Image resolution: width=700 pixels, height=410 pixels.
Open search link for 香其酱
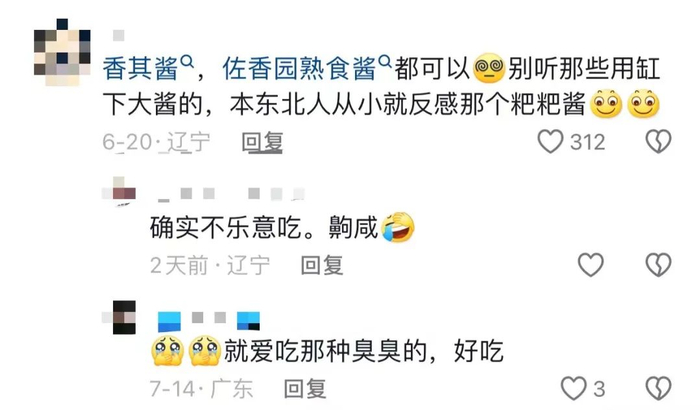[148, 69]
